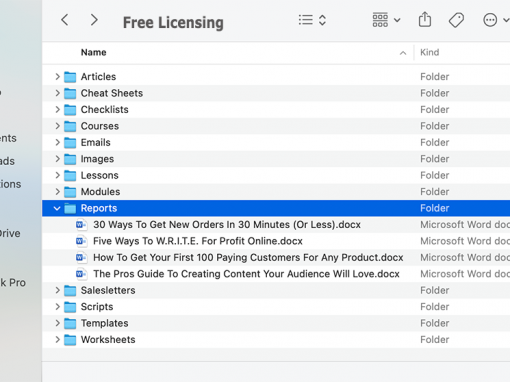The image size is (510, 382).
Task: Go back with the left arrow
Action: coord(65,20)
